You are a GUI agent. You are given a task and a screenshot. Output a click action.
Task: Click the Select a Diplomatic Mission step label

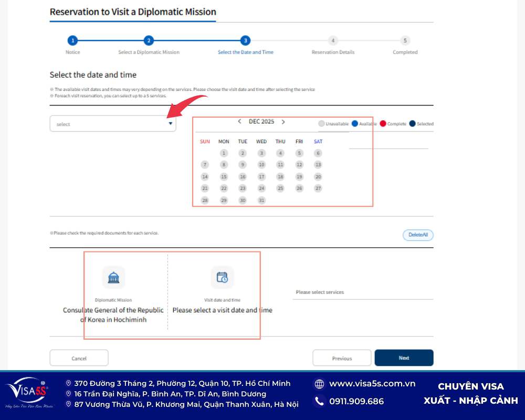pos(149,52)
